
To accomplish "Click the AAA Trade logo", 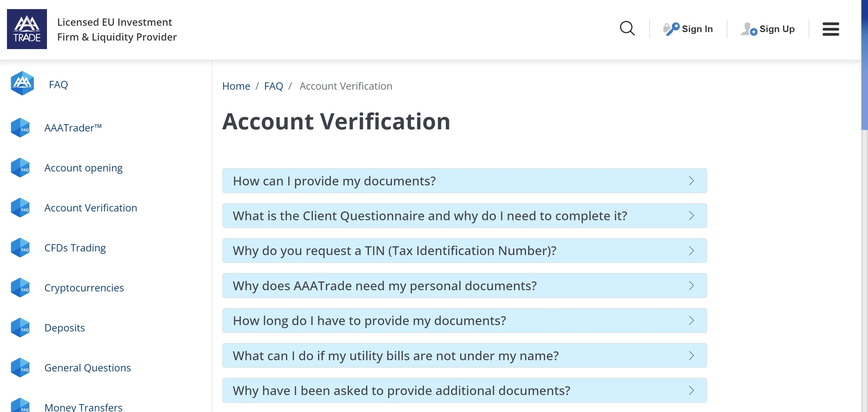I will coord(27,29).
